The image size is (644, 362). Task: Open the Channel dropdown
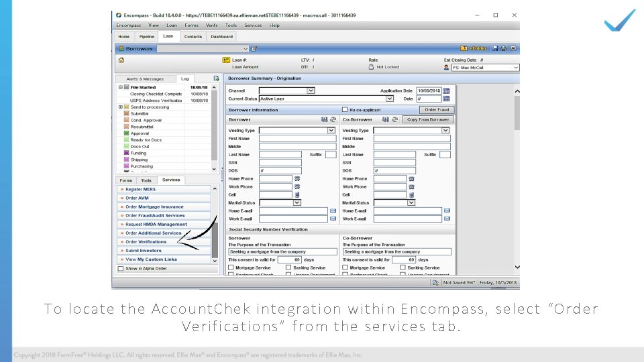tap(311, 90)
